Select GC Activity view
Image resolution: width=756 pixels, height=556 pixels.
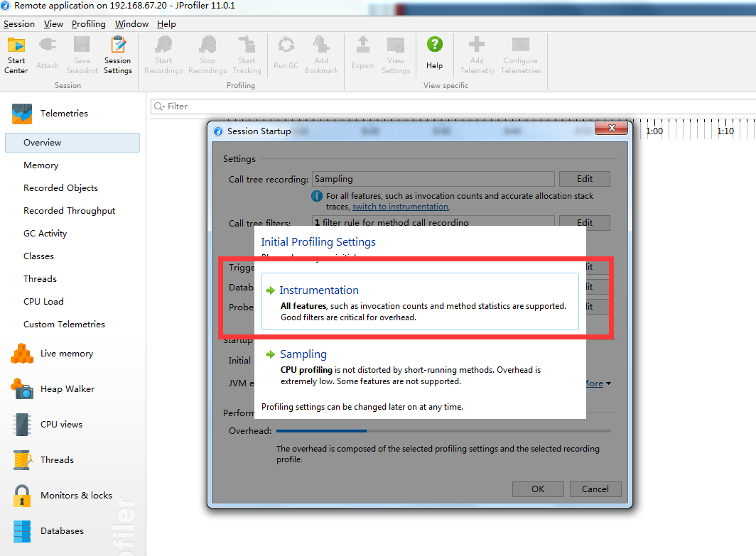coord(45,233)
